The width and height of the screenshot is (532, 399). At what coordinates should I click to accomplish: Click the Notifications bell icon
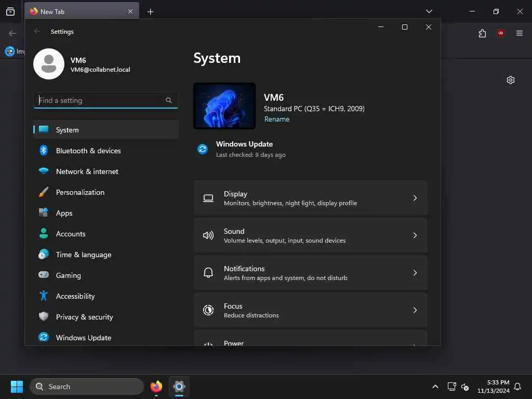tap(208, 272)
